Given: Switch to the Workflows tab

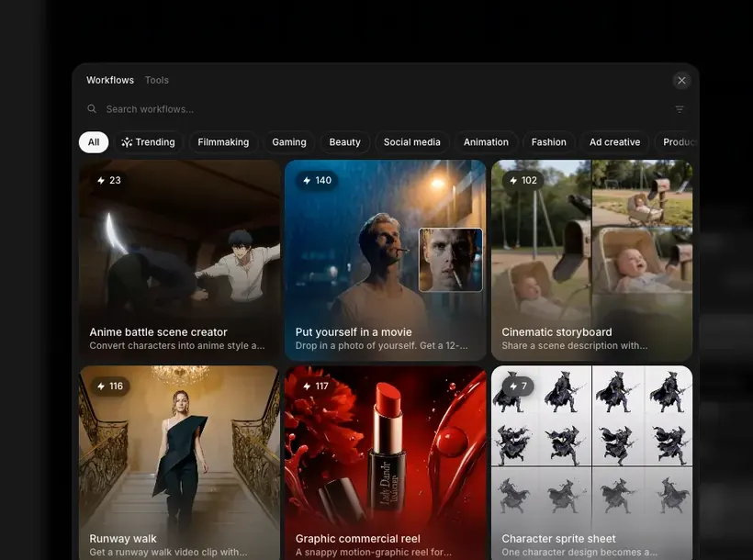Looking at the screenshot, I should point(110,80).
